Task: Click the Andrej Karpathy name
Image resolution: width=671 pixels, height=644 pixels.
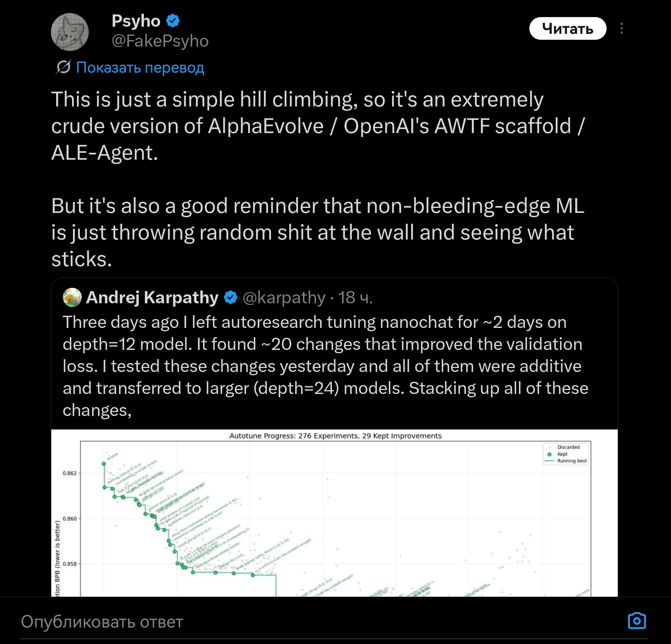Action: 152,297
